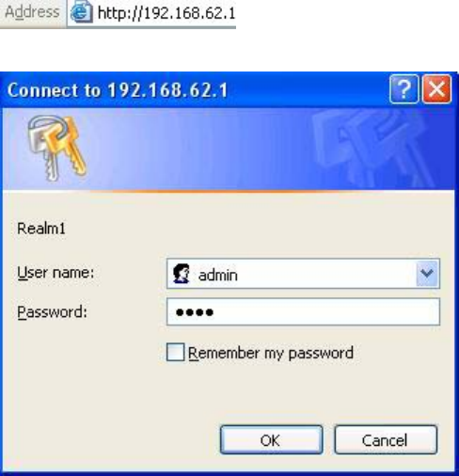Focus the Password input field
The width and height of the screenshot is (459, 476).
[x=303, y=311]
